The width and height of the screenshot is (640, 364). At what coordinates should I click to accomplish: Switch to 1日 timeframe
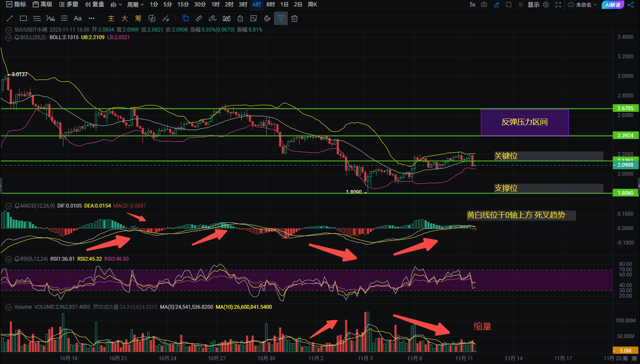285,4
